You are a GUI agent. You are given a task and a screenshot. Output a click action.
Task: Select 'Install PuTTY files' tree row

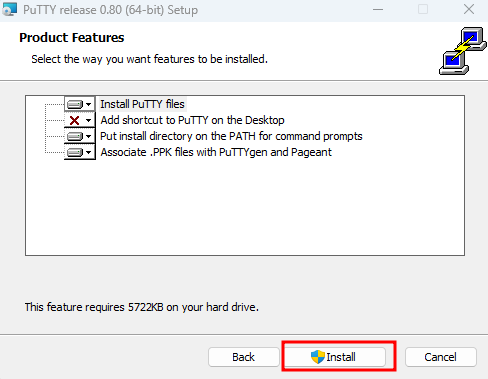click(x=142, y=104)
